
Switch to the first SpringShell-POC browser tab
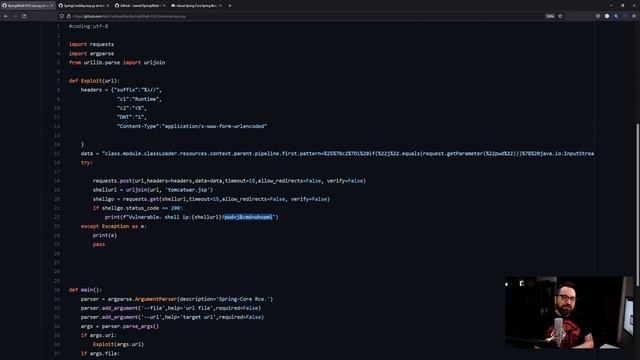27,6
